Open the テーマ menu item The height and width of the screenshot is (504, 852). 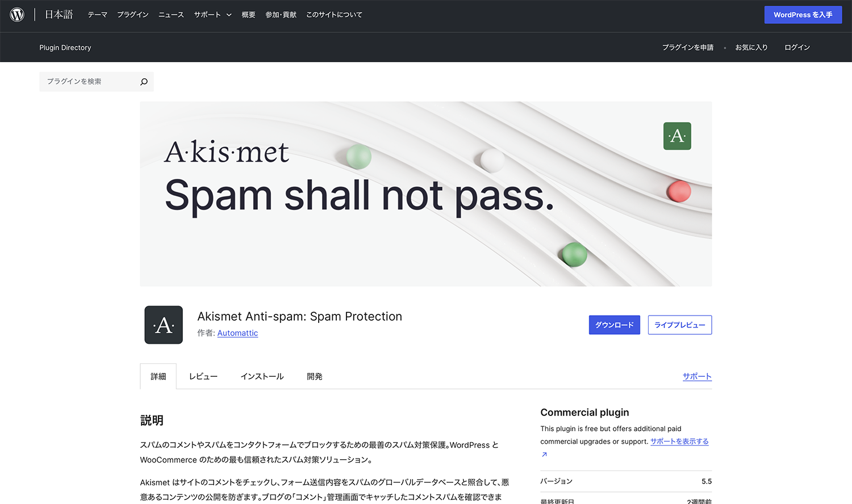click(97, 15)
